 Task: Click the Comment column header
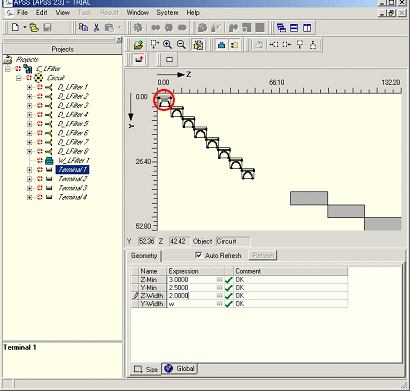[x=290, y=271]
